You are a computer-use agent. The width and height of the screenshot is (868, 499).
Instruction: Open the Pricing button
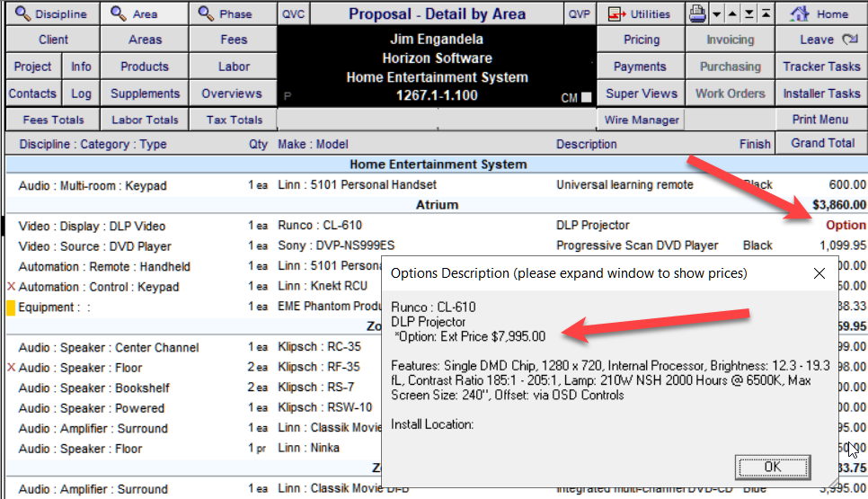(641, 40)
